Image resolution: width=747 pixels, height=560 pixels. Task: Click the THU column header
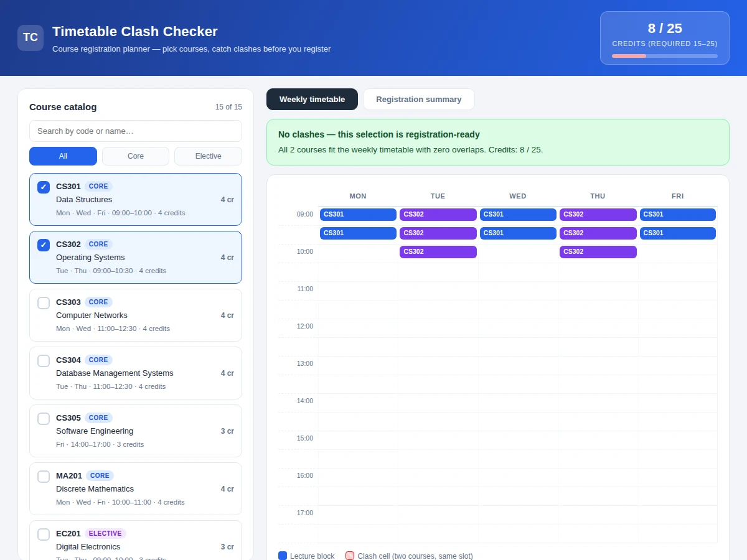pyautogui.click(x=598, y=196)
